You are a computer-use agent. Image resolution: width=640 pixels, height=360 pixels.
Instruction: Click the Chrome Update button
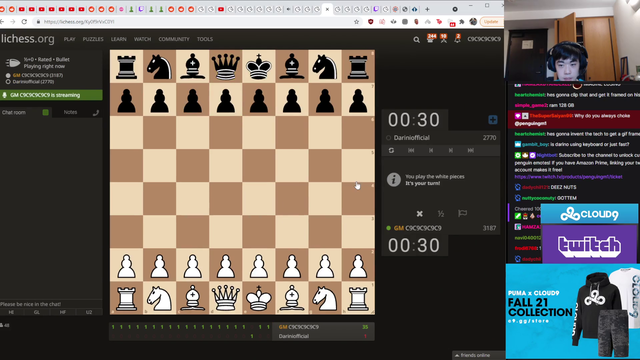click(x=491, y=22)
